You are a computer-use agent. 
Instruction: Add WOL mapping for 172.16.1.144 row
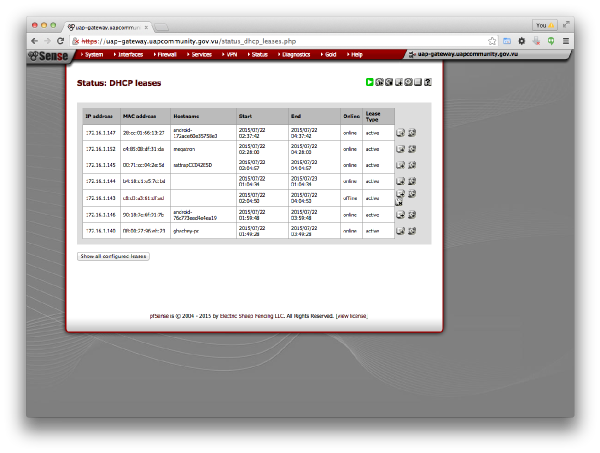tap(412, 181)
